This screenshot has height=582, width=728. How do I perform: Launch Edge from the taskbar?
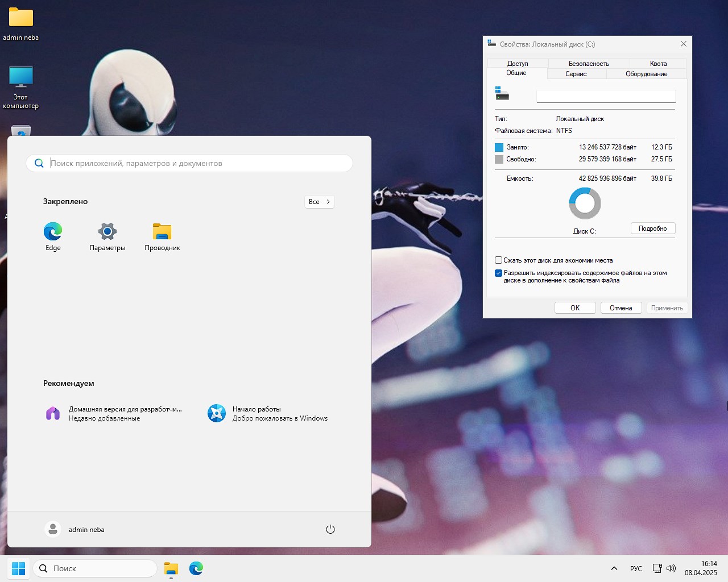point(196,568)
